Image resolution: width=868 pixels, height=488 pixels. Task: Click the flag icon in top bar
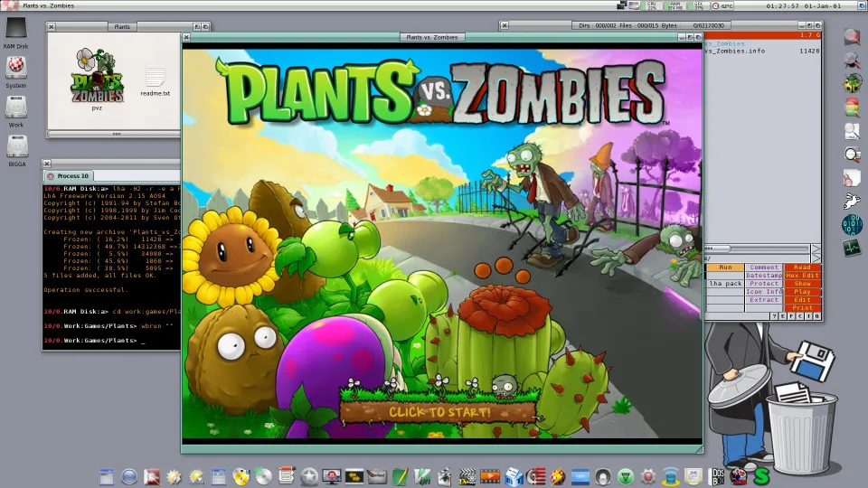633,5
